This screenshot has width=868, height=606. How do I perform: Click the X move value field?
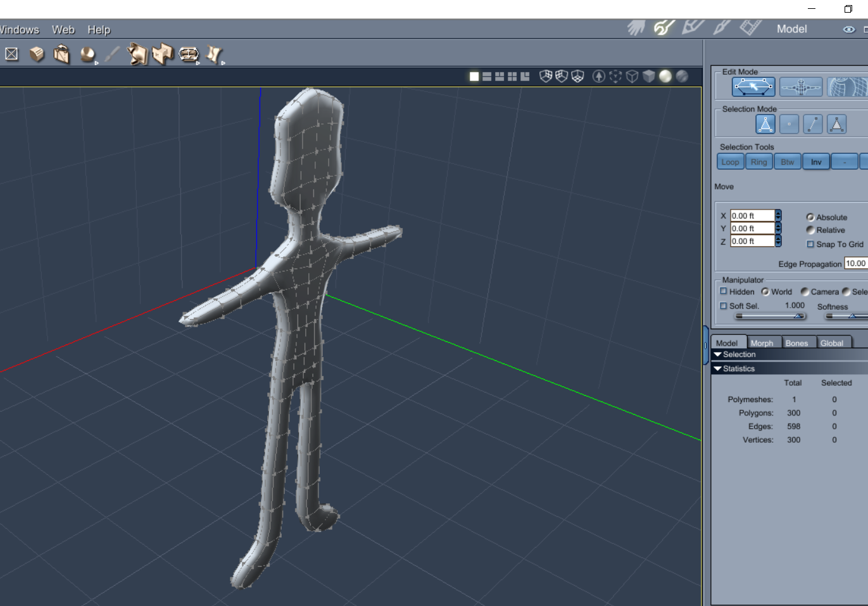pos(752,216)
